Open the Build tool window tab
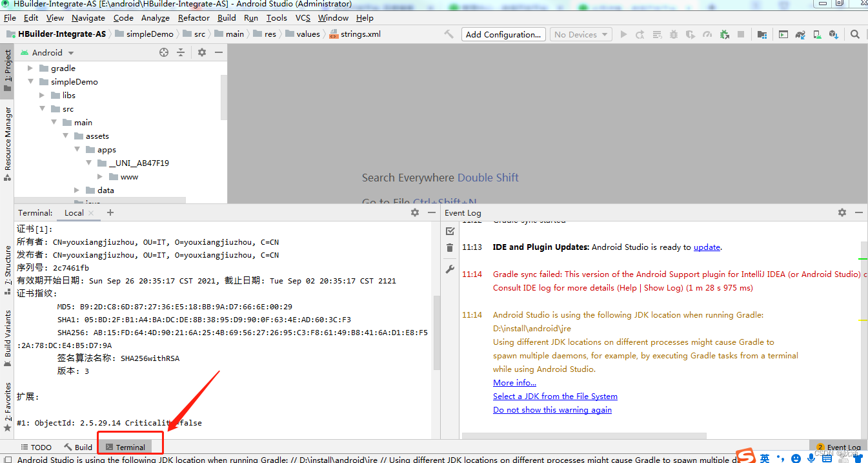868x463 pixels. coord(78,448)
